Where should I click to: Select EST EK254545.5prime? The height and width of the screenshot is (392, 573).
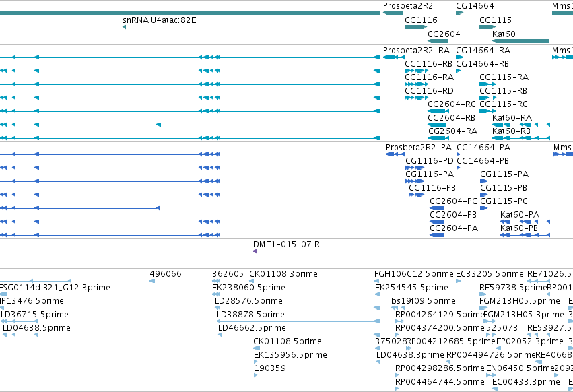[x=411, y=288]
